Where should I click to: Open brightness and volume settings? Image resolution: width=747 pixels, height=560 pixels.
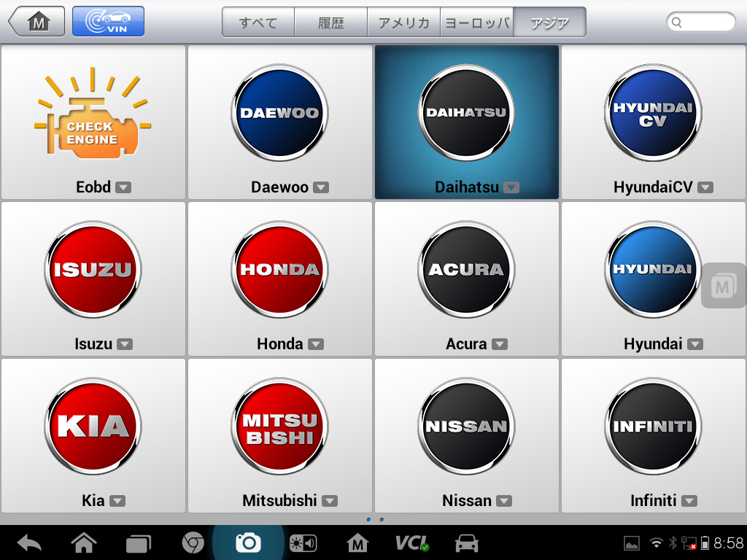(x=303, y=543)
